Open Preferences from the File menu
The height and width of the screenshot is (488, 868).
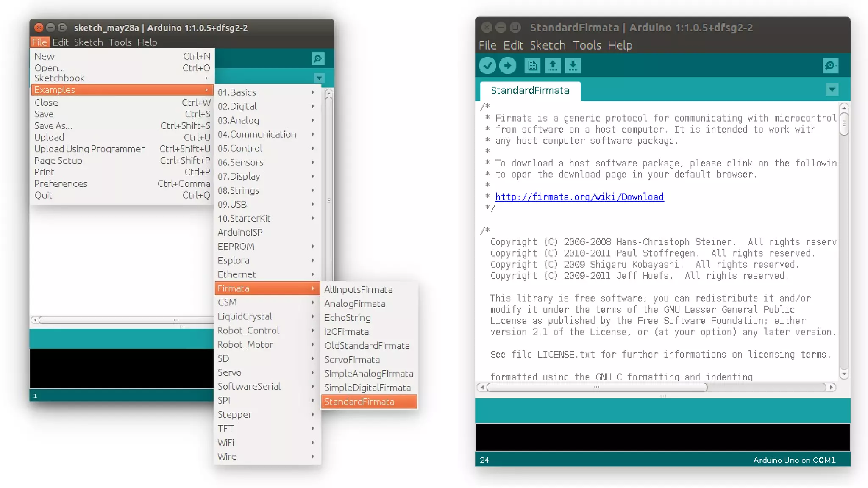coord(122,183)
